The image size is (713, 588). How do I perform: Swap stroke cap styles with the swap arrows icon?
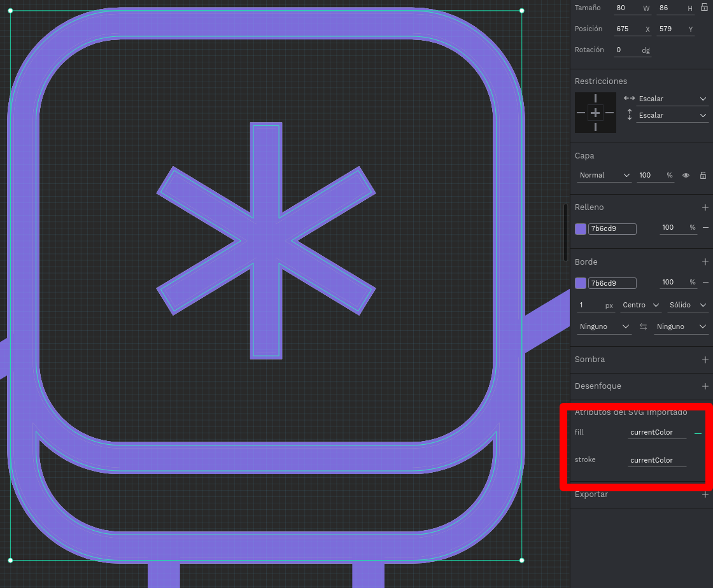point(643,326)
